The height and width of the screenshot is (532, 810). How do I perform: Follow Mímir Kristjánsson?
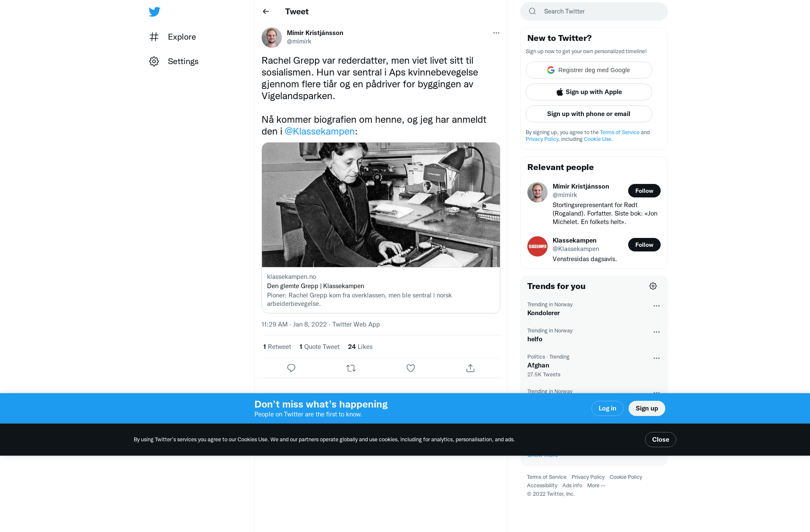click(644, 191)
